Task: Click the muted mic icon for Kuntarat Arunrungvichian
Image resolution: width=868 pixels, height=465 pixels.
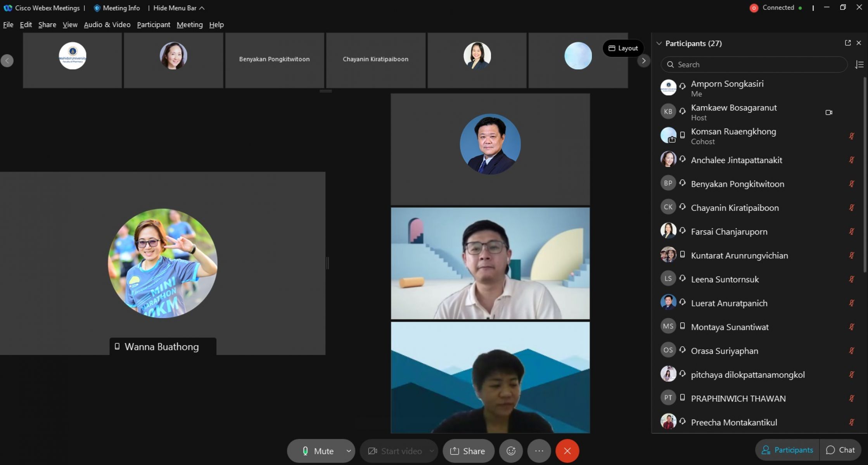Action: pos(851,255)
